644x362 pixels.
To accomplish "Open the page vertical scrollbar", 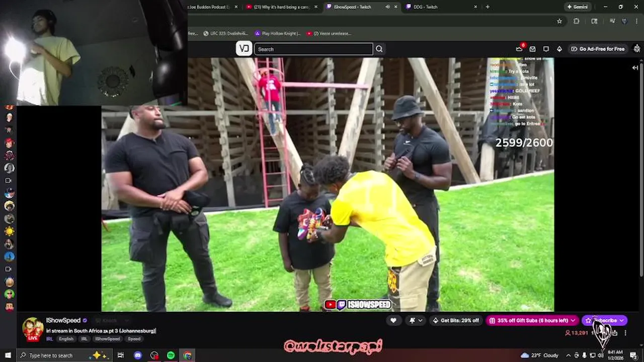I will coord(641,171).
